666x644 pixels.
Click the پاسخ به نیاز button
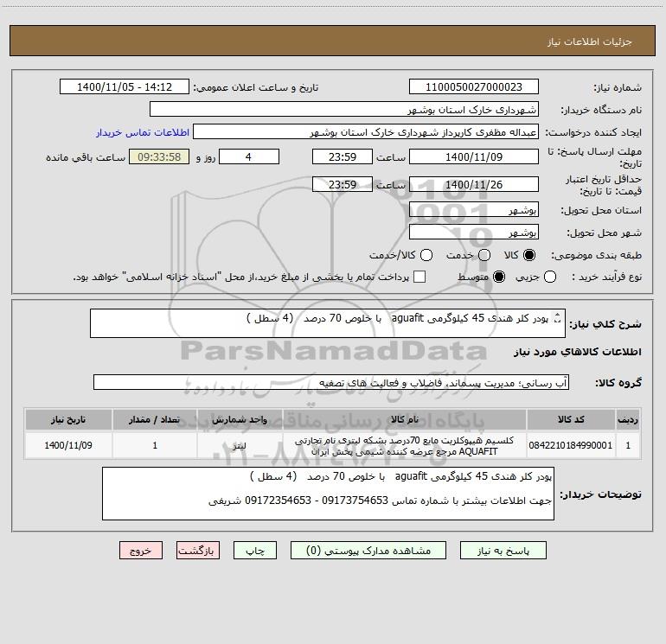point(503,551)
